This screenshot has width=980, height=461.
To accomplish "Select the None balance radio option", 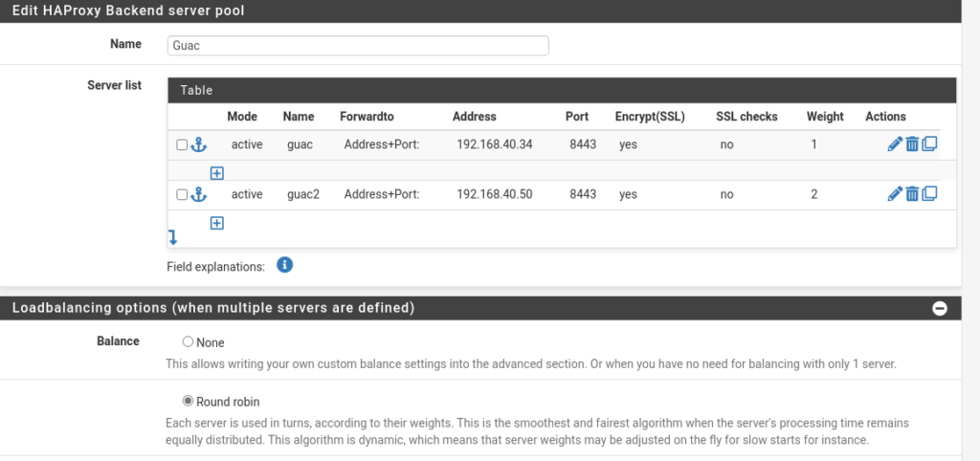I will (x=188, y=342).
